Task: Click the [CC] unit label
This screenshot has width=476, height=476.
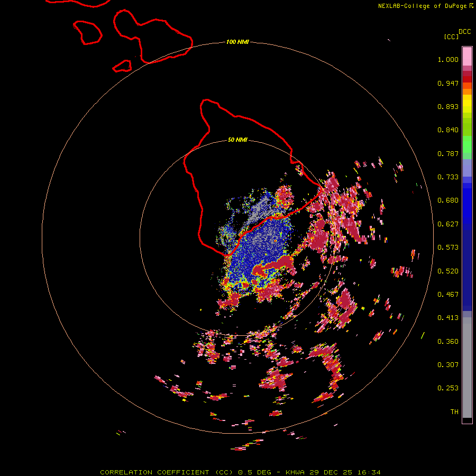Action: (x=451, y=36)
